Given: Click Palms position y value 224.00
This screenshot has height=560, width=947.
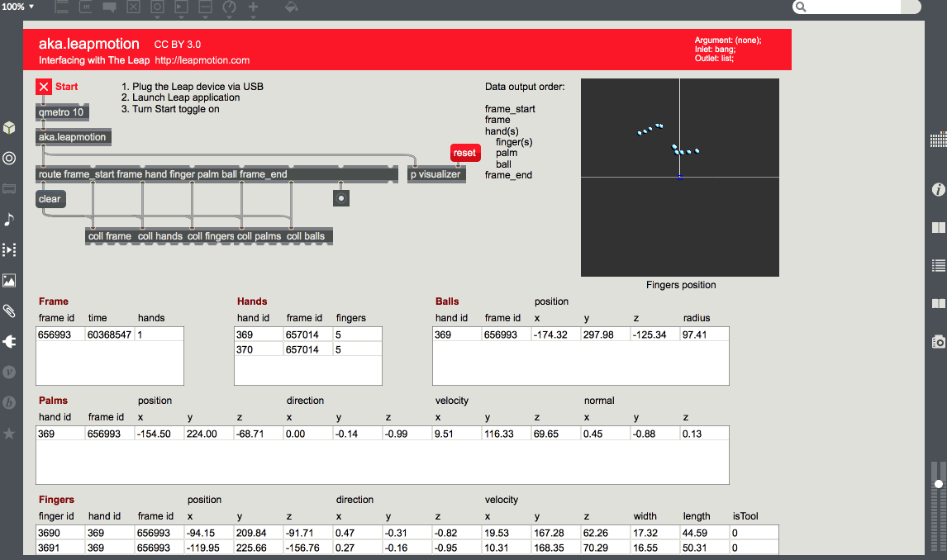Looking at the screenshot, I should (208, 434).
